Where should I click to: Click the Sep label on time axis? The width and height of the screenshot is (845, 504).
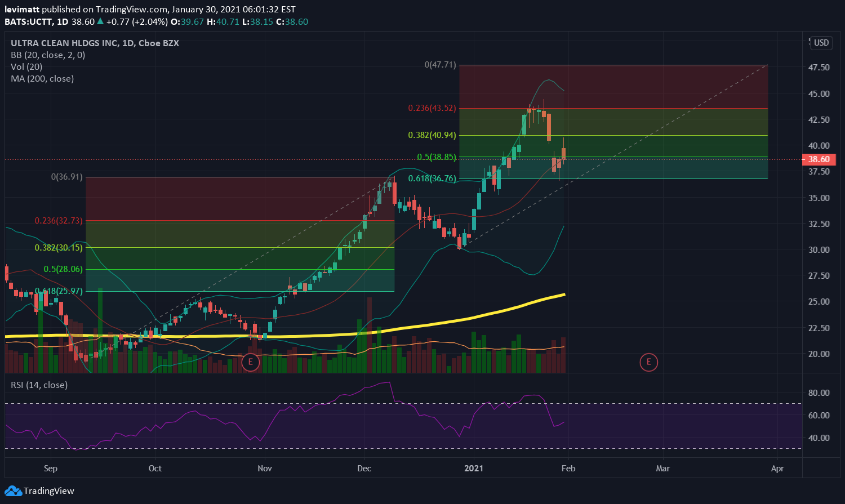51,469
